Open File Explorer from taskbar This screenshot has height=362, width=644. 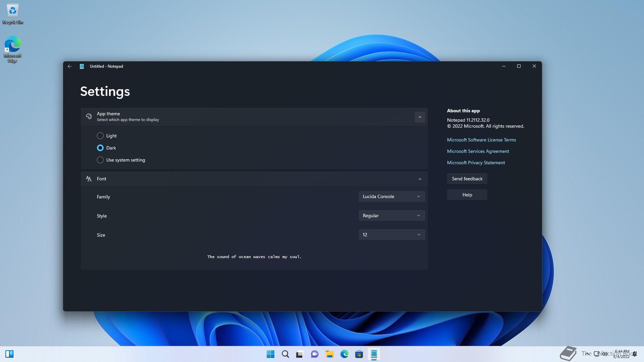329,354
